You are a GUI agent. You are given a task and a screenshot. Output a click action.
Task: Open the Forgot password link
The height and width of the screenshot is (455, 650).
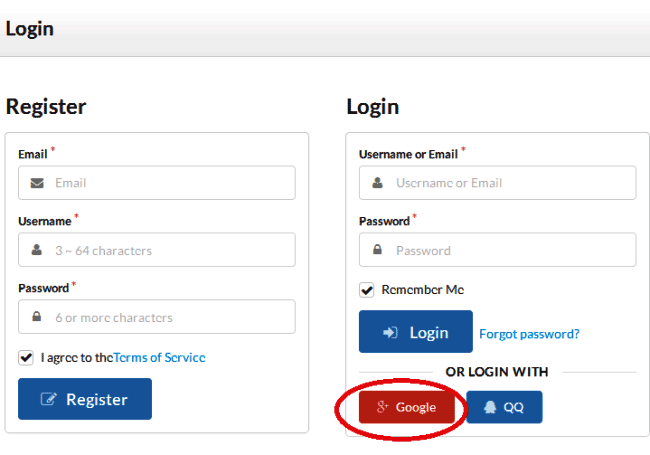pyautogui.click(x=529, y=334)
